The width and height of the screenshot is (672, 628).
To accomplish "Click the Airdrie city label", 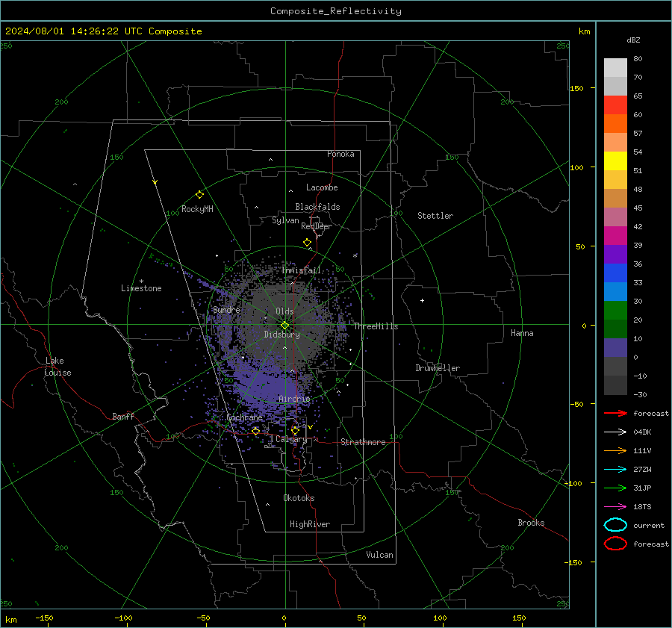I will (294, 399).
